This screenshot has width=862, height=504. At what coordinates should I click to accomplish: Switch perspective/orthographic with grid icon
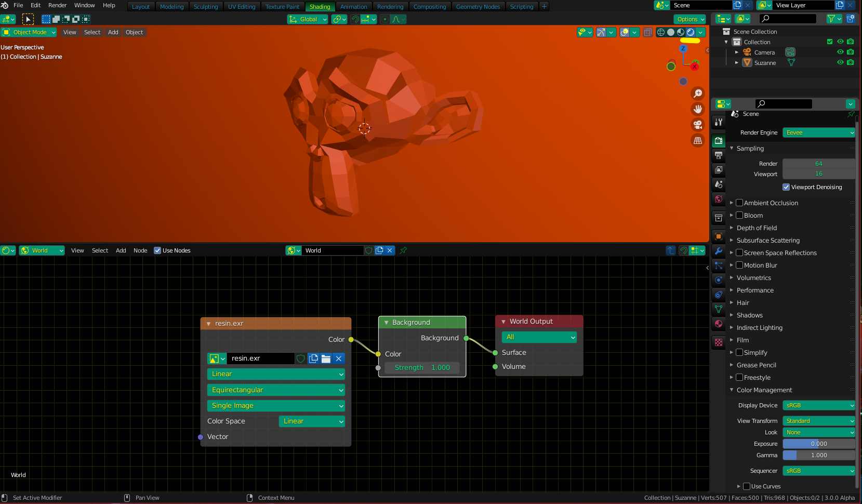pos(698,140)
